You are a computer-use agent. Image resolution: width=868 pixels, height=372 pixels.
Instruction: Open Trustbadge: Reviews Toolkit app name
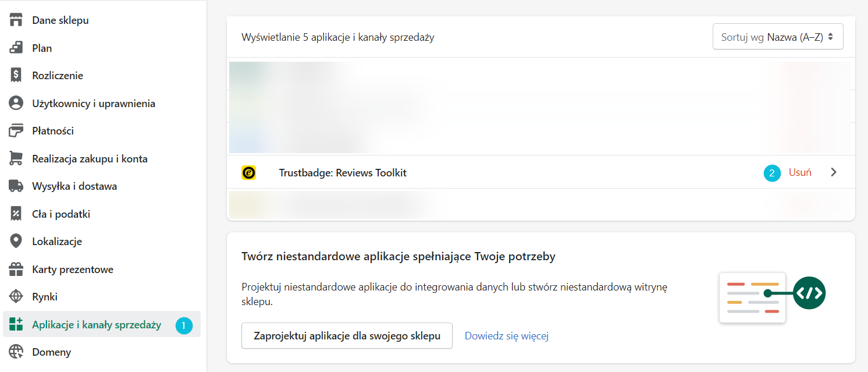pos(343,173)
